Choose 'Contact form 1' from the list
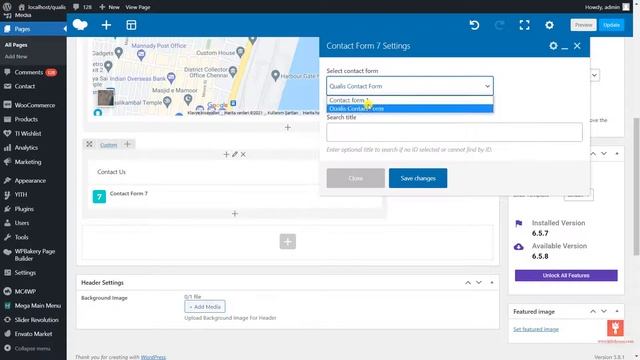Image resolution: width=640 pixels, height=360 pixels. coord(410,100)
